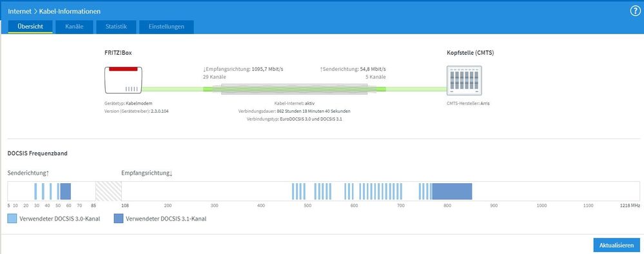644x254 pixels.
Task: Open the Einstellungen tab
Action: point(166,26)
